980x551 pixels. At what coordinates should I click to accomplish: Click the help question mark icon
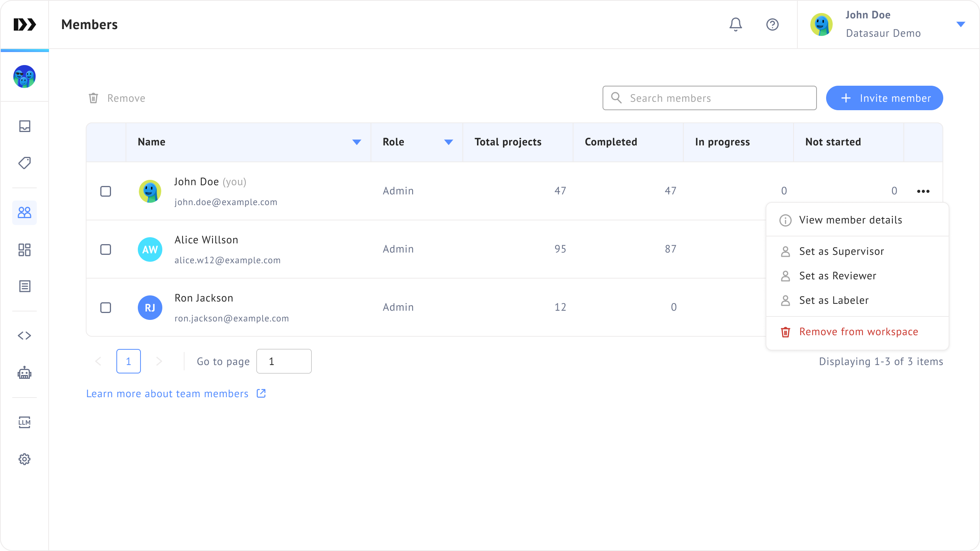coord(772,24)
